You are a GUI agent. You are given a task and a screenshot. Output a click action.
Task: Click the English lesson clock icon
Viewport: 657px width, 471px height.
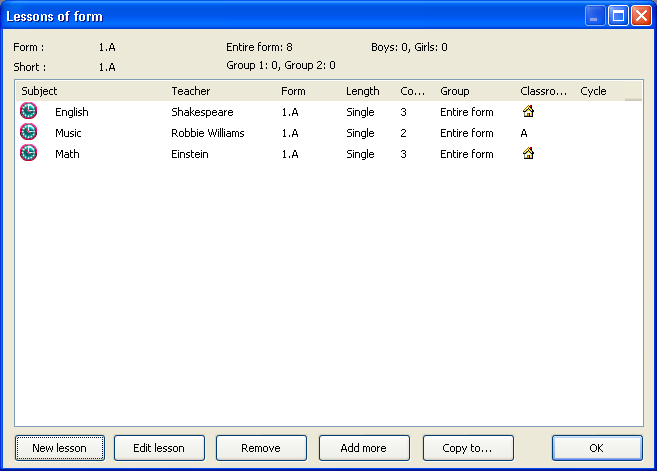[28, 112]
